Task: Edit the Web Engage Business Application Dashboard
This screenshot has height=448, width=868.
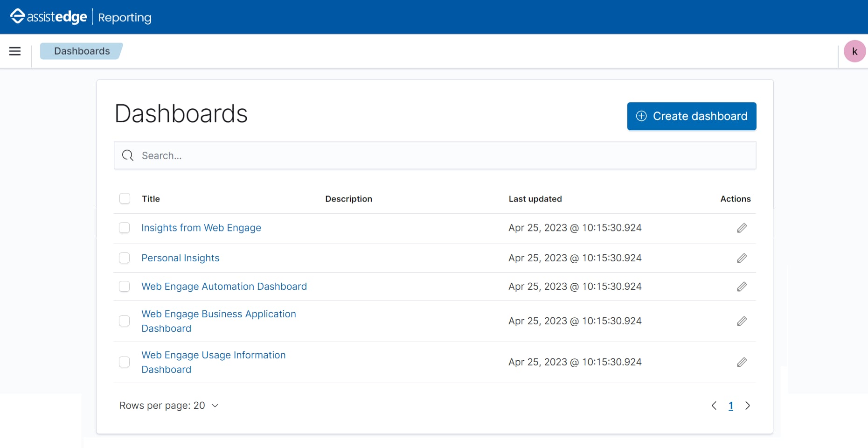Action: pyautogui.click(x=742, y=321)
